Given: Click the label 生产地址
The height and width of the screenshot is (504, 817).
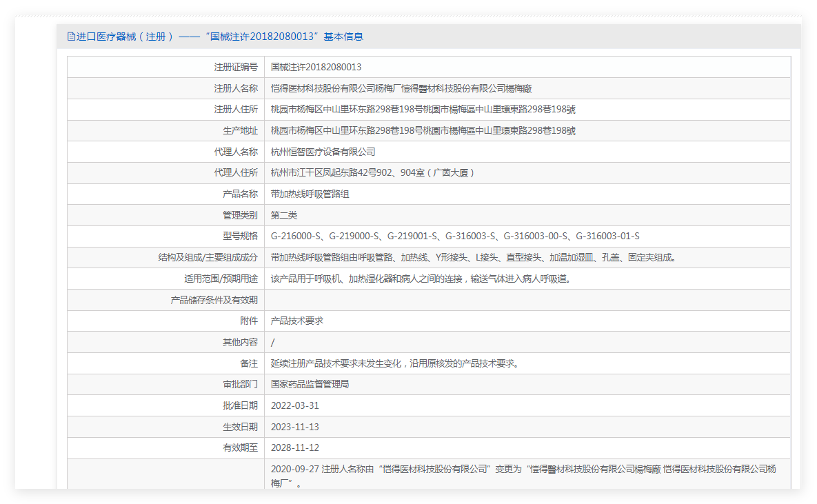Looking at the screenshot, I should (240, 131).
